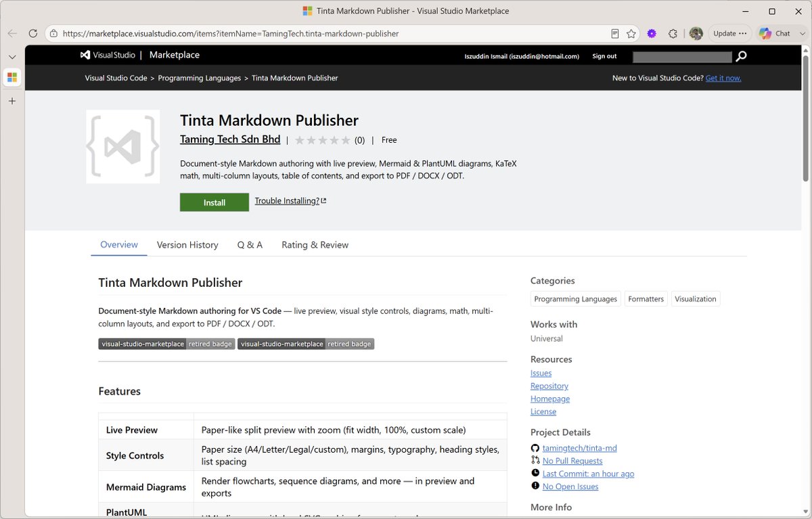The height and width of the screenshot is (519, 812).
Task: Click the second visual-studio-marketplace retired badge
Action: (x=306, y=344)
